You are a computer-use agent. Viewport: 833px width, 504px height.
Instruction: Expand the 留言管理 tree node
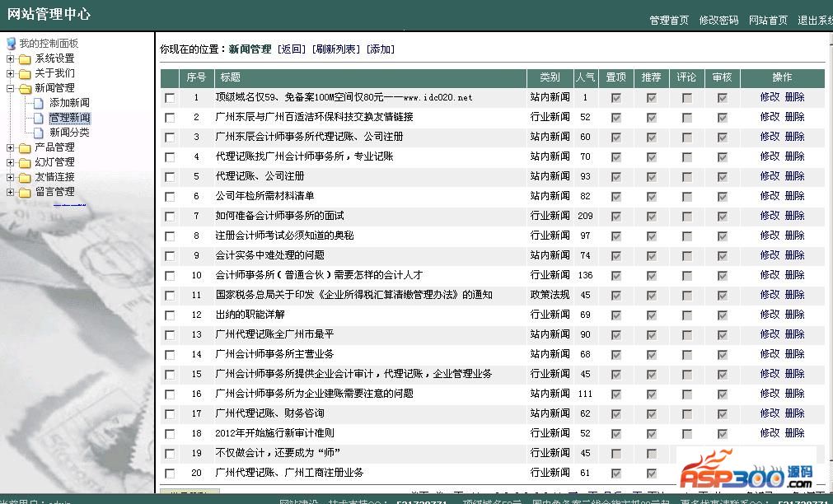(10, 192)
